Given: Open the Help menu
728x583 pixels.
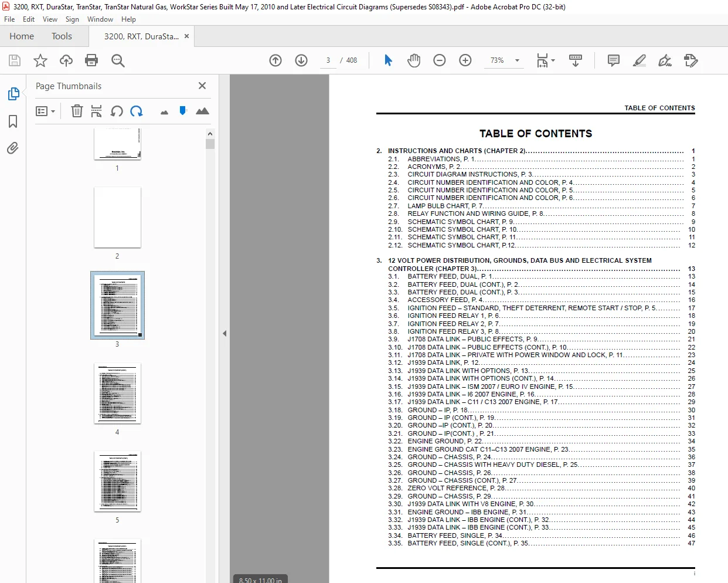Looking at the screenshot, I should point(128,19).
